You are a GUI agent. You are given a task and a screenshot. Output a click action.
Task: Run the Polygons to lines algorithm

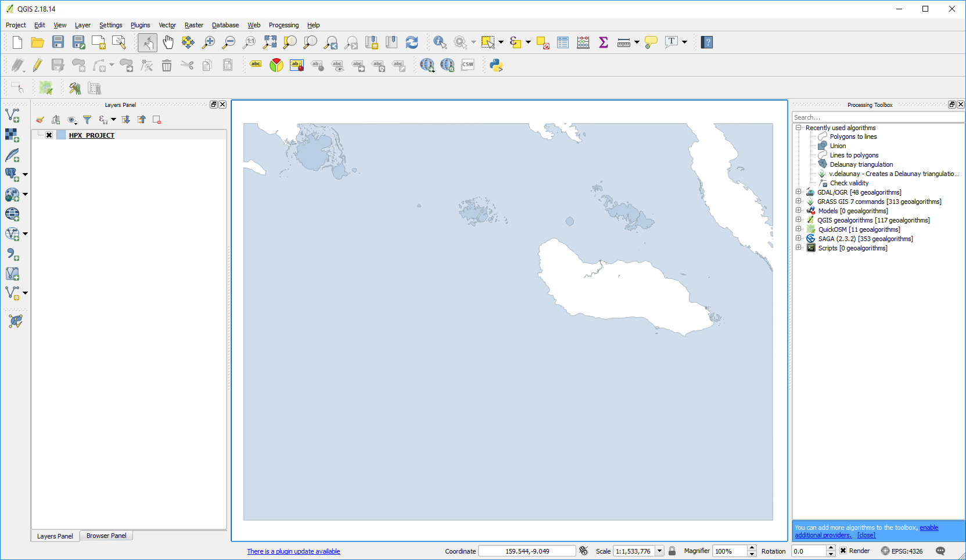coord(853,137)
